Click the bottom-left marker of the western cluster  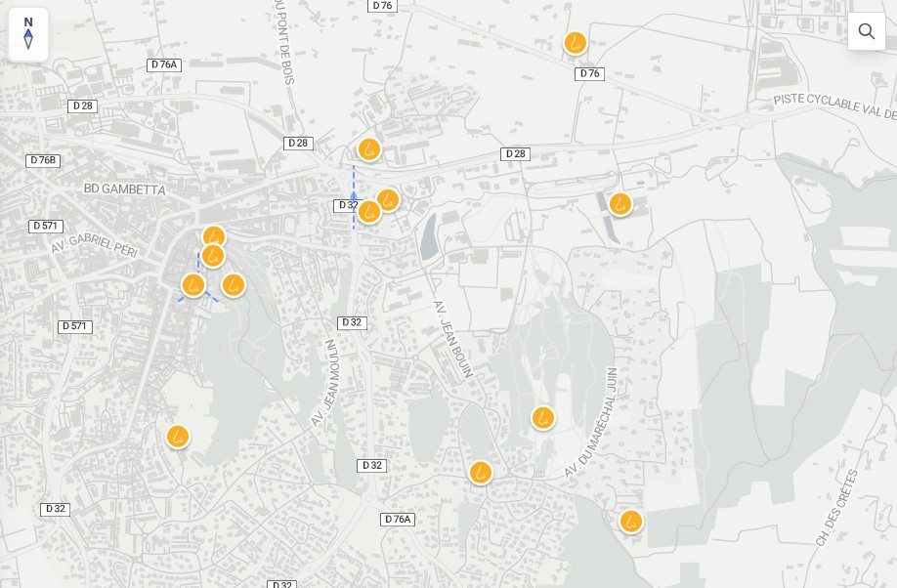click(x=193, y=285)
